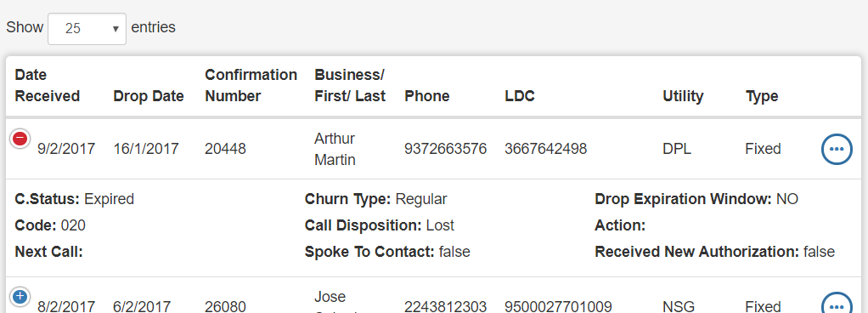The width and height of the screenshot is (868, 313).
Task: Sort by LDC column header
Action: [x=520, y=96]
